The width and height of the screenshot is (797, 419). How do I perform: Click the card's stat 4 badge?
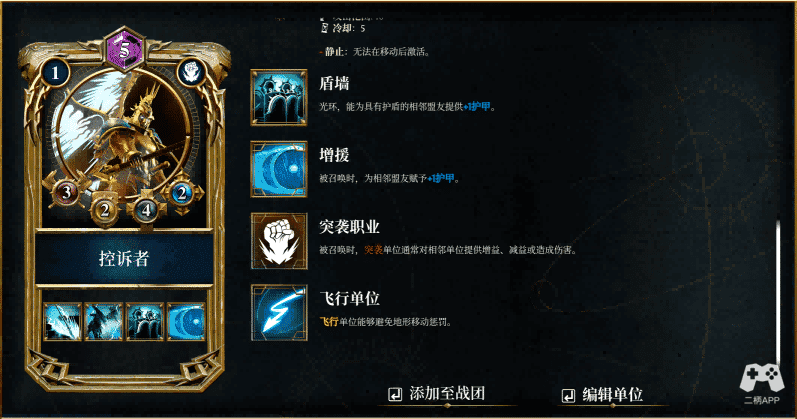coord(146,209)
